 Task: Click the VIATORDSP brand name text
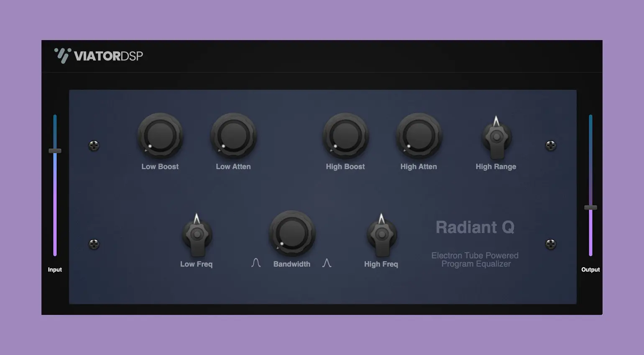pos(108,56)
